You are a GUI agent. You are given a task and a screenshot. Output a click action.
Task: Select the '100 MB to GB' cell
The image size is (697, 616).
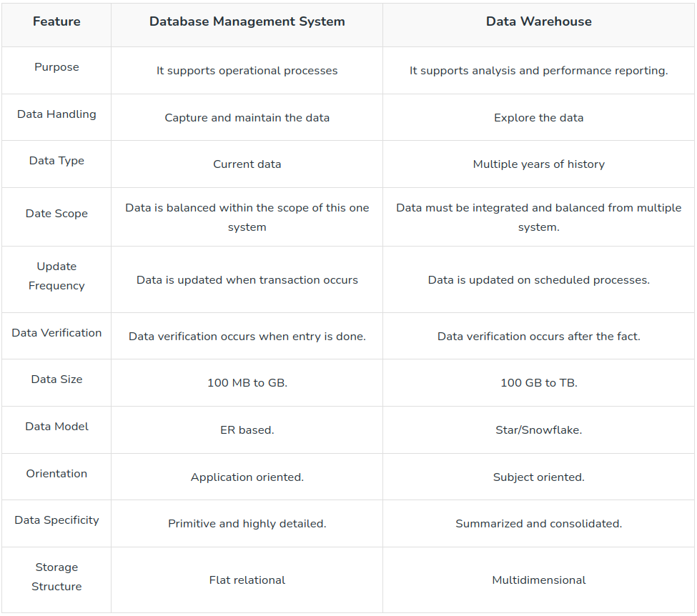(247, 383)
